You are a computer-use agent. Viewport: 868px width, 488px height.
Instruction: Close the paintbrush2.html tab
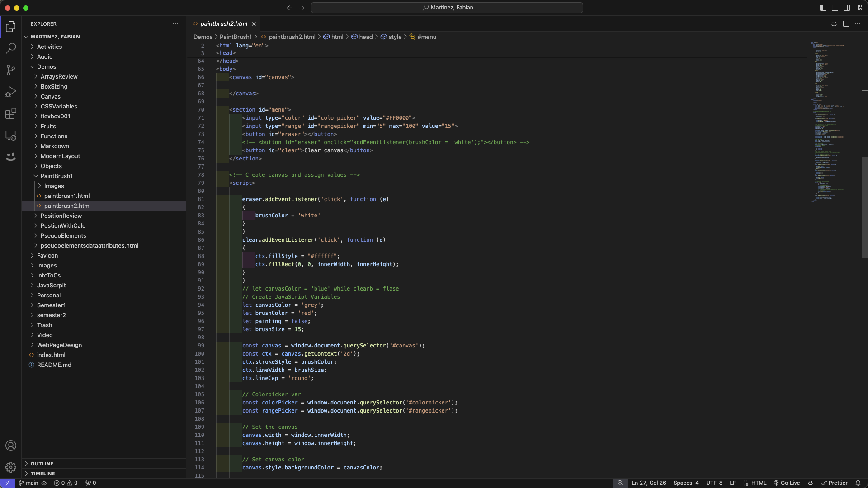(x=254, y=24)
